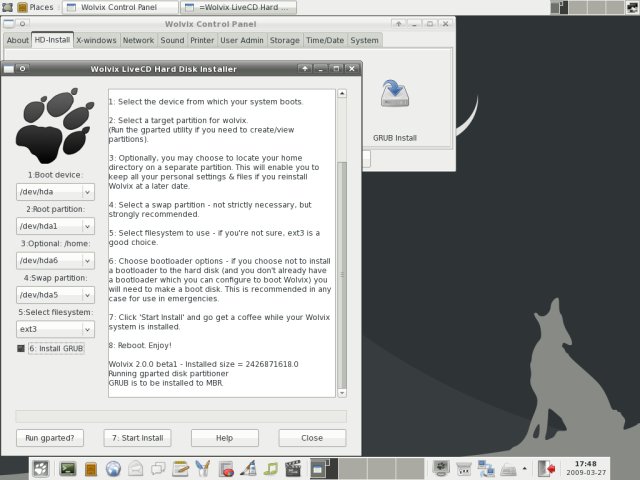Screen dimensions: 640x480
Task: Click the active workspace in the bottom pager
Action: pyautogui.click(x=324, y=469)
